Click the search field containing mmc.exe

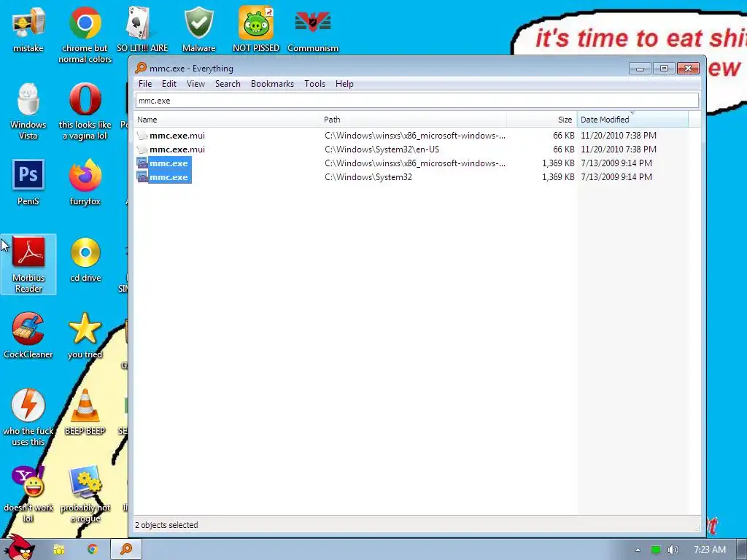417,101
